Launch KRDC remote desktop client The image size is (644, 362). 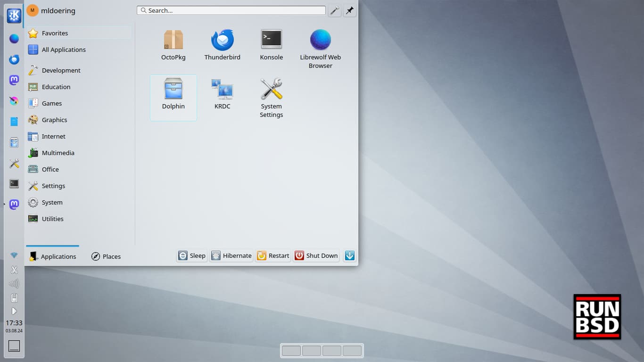point(223,94)
